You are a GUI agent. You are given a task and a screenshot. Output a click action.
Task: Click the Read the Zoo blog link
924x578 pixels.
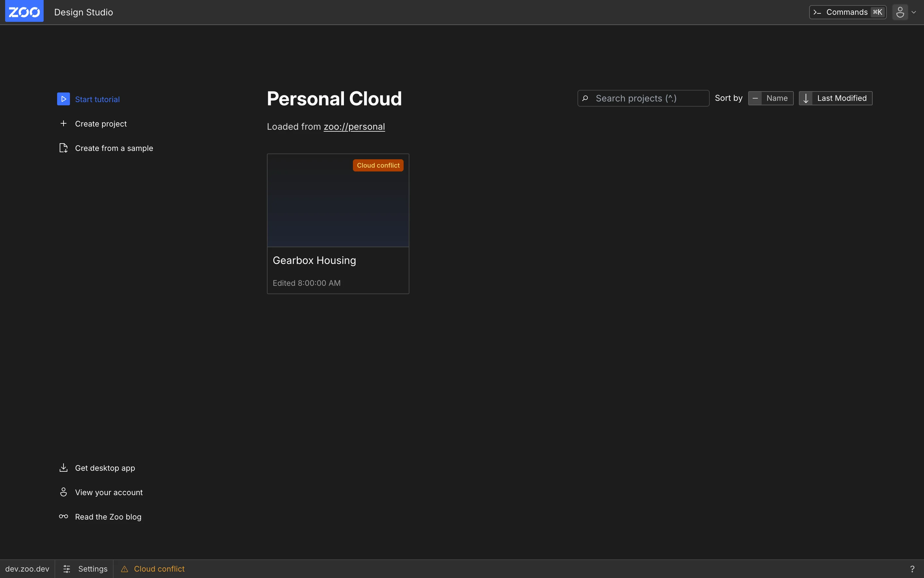point(100,517)
